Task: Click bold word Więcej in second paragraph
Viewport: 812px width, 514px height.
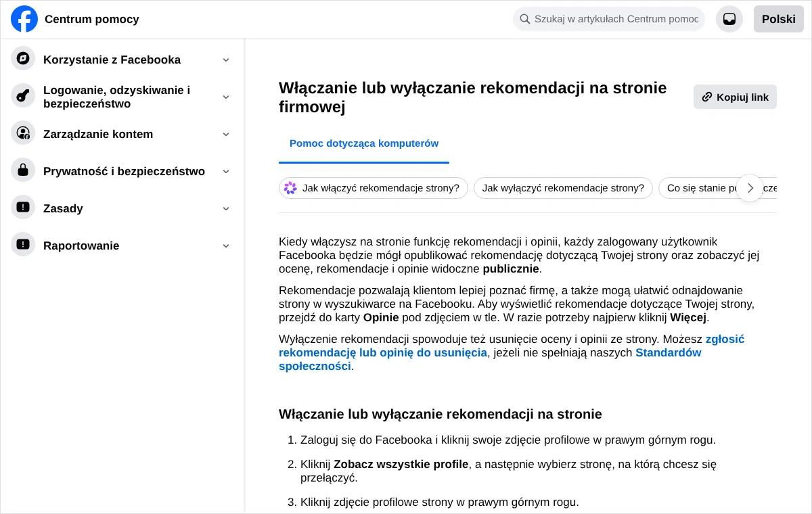Action: point(688,317)
